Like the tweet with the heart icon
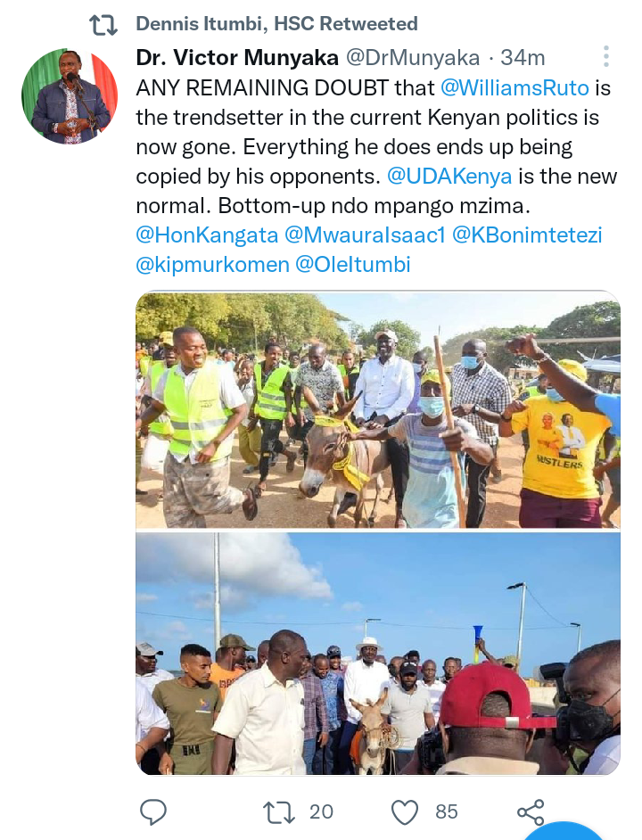 [x=405, y=812]
